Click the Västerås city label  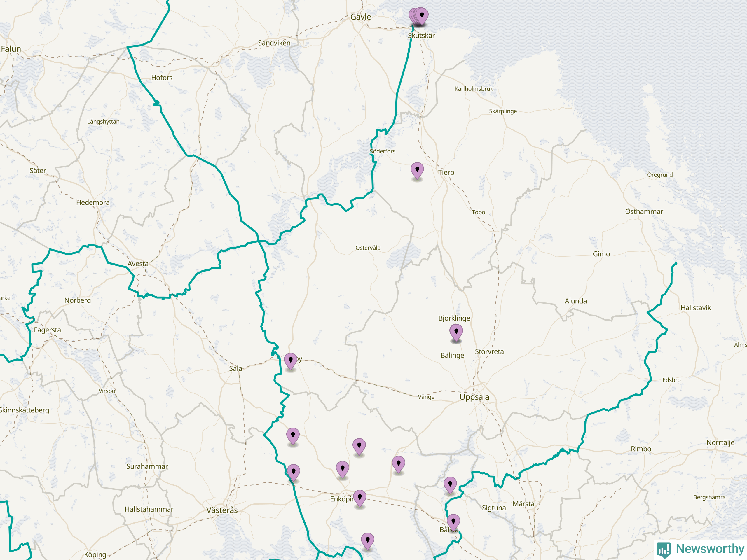[x=222, y=510]
